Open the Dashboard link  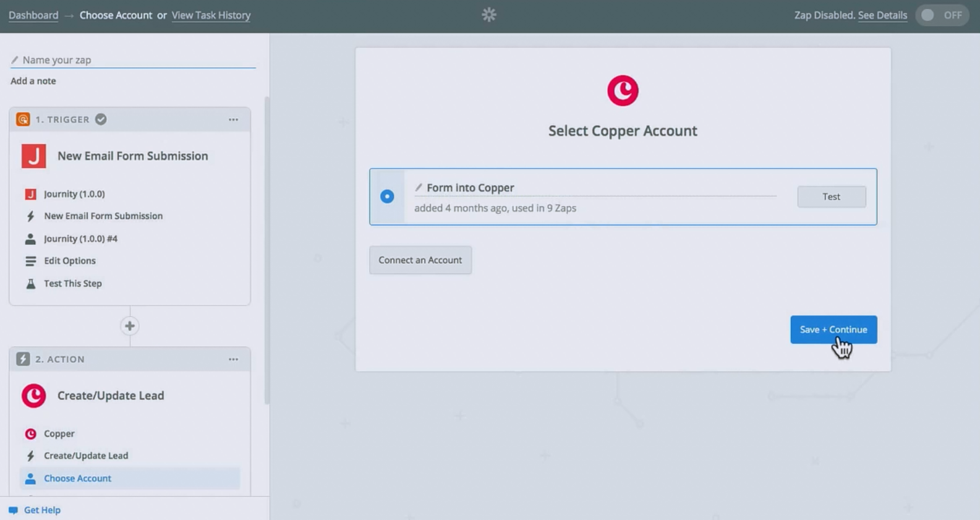click(33, 15)
